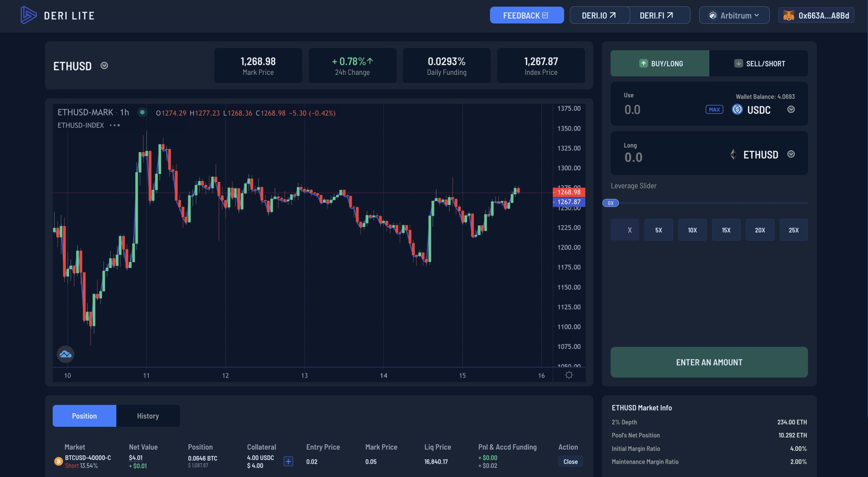
Task: Click date label 13 on time axis
Action: pyautogui.click(x=304, y=375)
